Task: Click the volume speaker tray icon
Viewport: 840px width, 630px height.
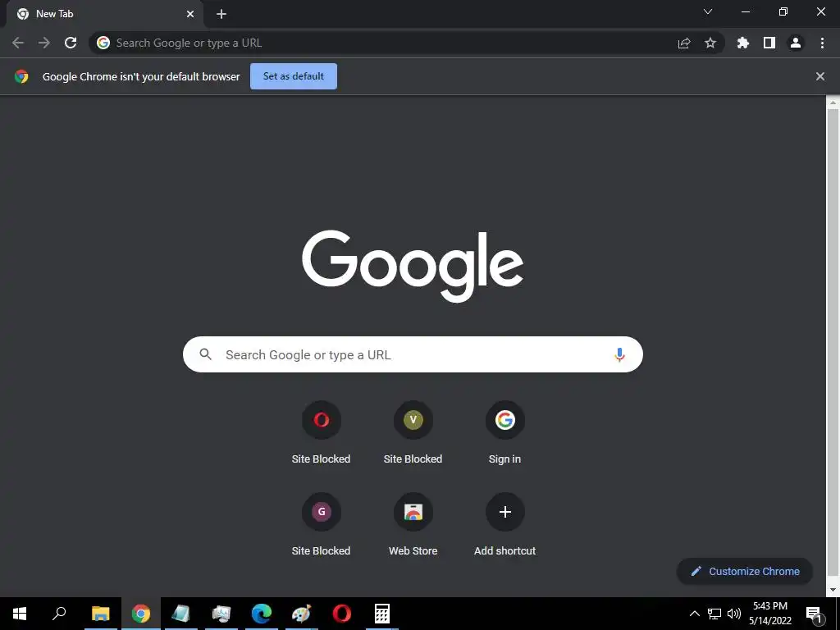Action: click(734, 614)
